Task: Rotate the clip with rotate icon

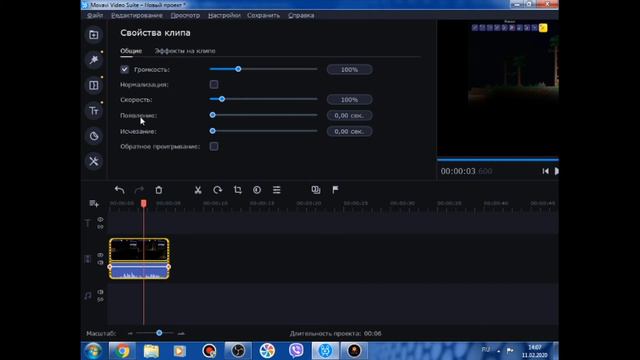Action: (218, 190)
